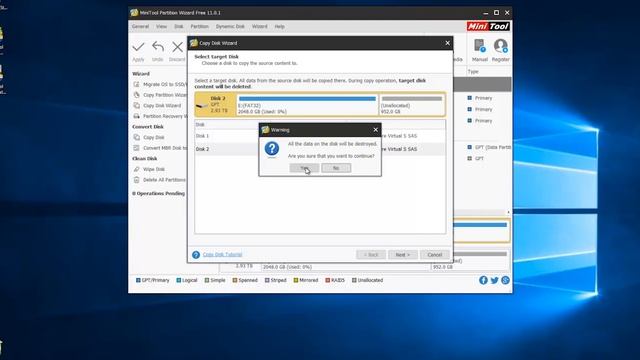Launch Copy Disk Wizard in sidebar
The image size is (640, 360).
(x=162, y=106)
